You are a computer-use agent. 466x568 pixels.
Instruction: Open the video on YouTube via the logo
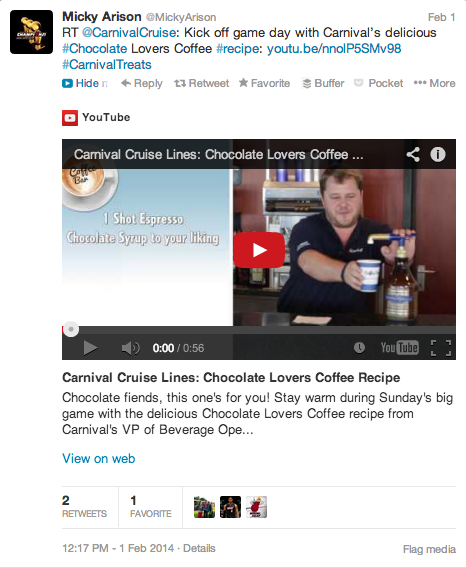pos(399,348)
